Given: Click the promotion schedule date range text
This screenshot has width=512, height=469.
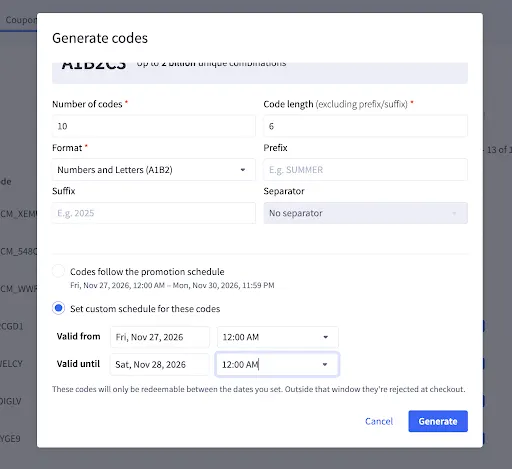Looking at the screenshot, I should tap(172, 285).
